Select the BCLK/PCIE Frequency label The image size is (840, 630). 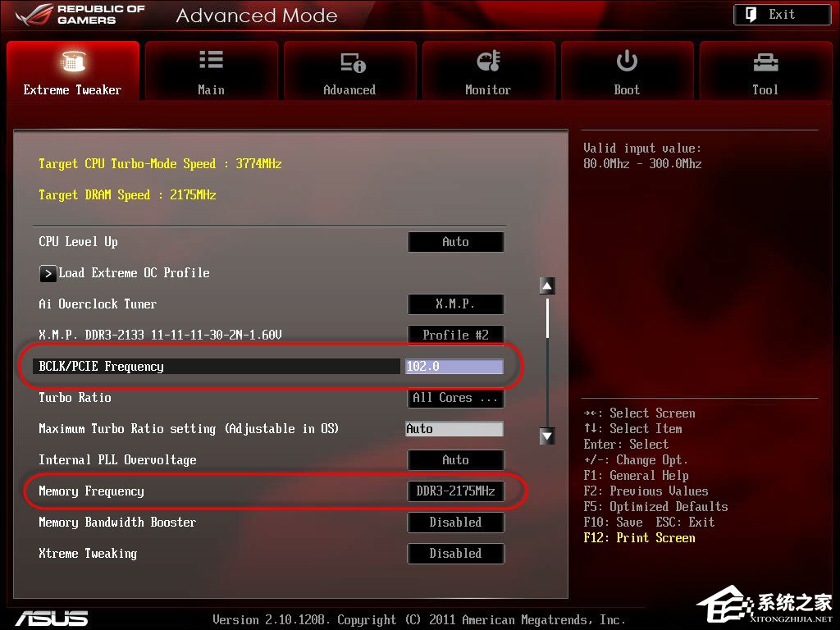(x=101, y=367)
